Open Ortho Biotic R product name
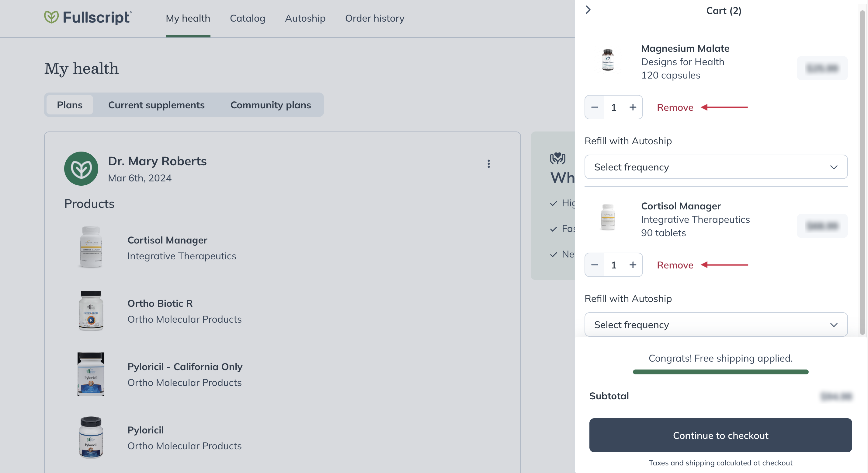 click(160, 303)
